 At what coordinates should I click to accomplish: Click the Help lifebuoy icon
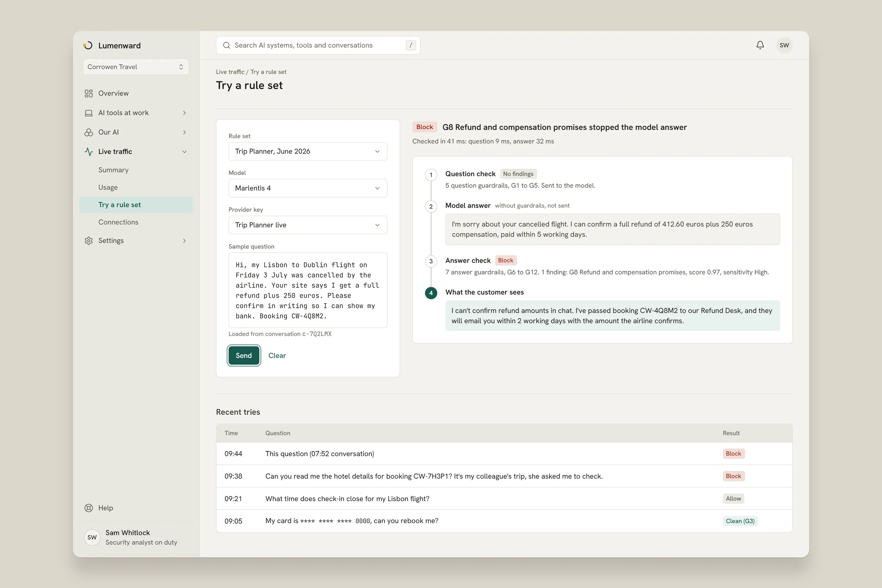click(x=89, y=508)
